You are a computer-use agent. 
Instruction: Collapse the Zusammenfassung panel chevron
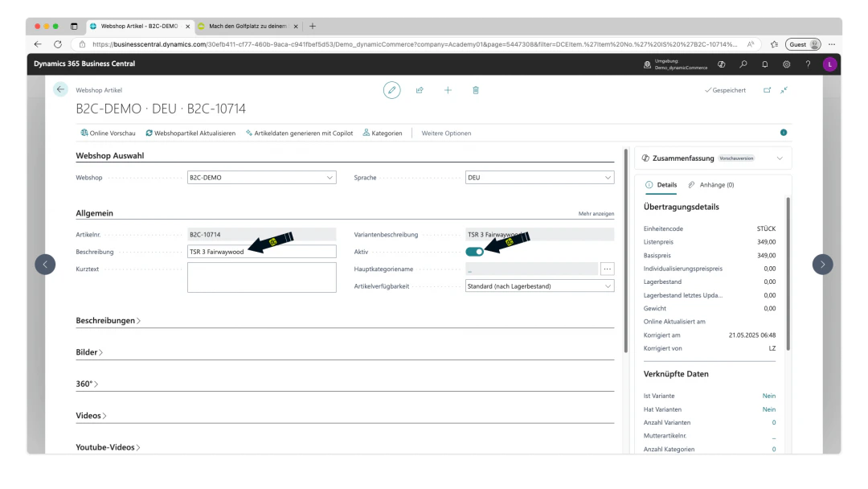point(780,158)
